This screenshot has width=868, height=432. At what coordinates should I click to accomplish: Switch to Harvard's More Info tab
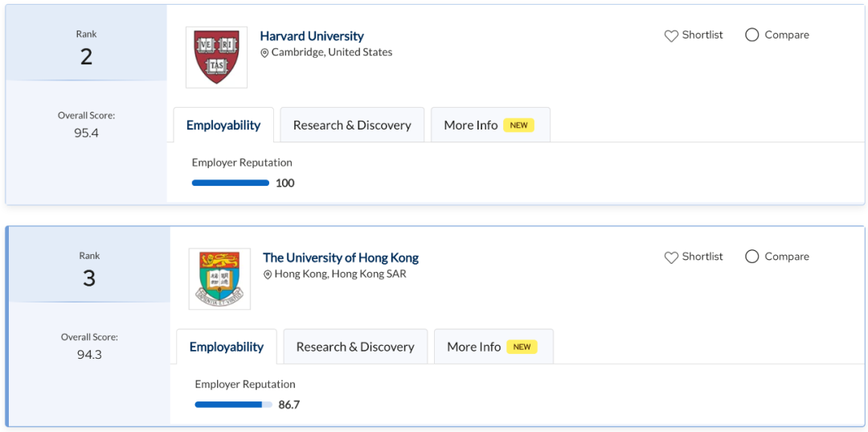pyautogui.click(x=490, y=125)
